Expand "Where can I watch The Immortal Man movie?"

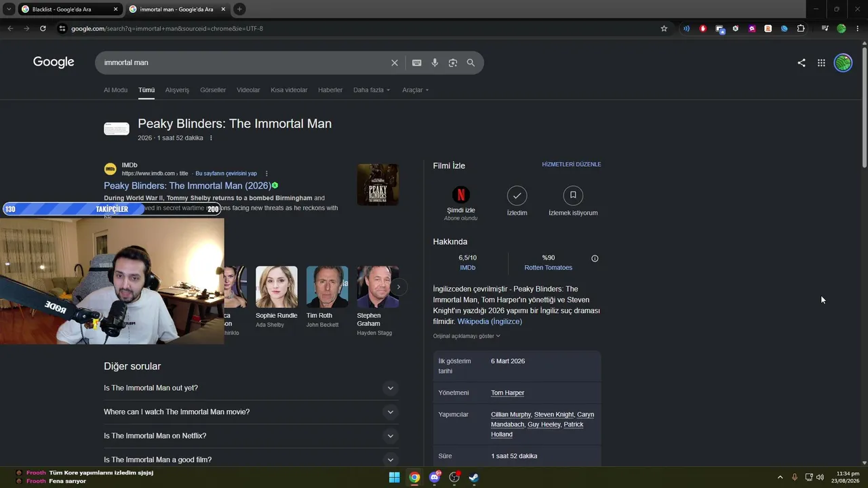point(251,412)
